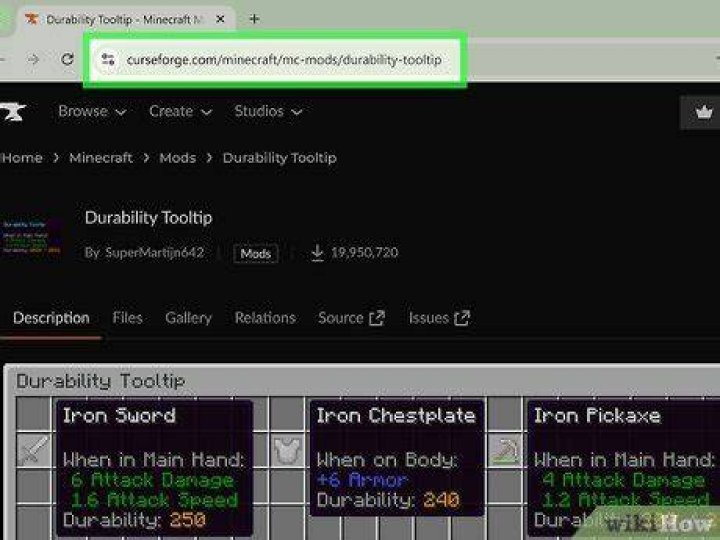The image size is (720, 540).
Task: Click the 19,950,720 downloads text
Action: click(365, 253)
